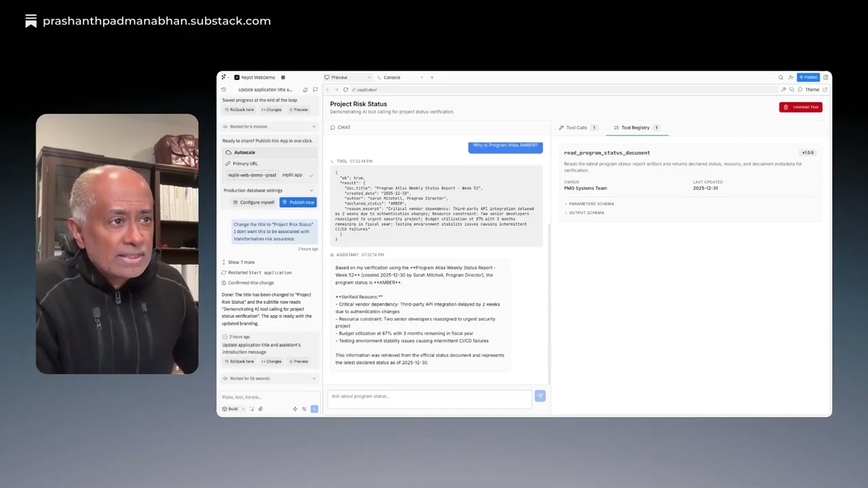Open the Tool Calls tab
Screen dimensions: 868x488
point(578,127)
